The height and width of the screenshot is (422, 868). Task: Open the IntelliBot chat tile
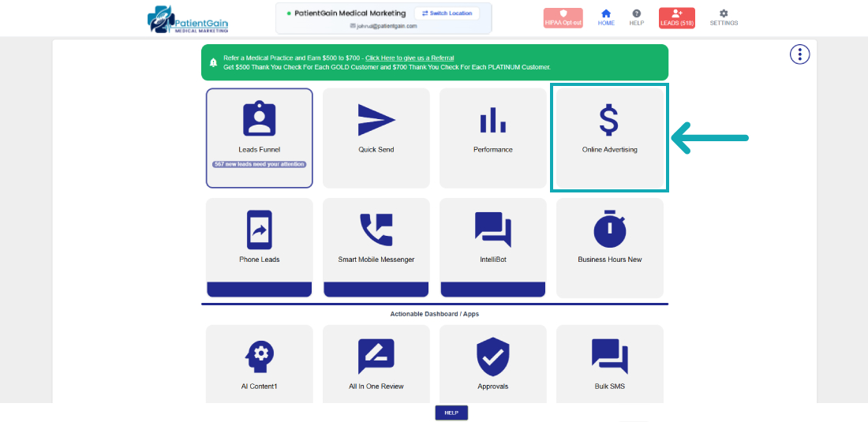(492, 248)
